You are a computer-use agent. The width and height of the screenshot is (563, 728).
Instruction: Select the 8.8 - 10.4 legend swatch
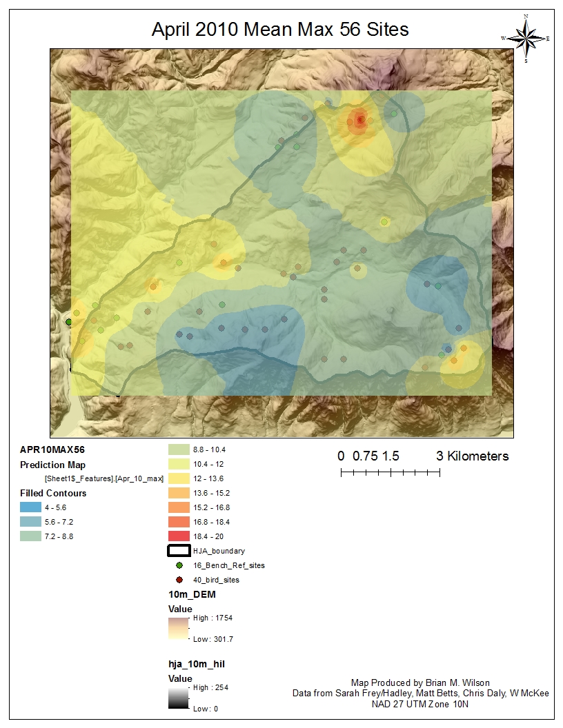[x=179, y=449]
